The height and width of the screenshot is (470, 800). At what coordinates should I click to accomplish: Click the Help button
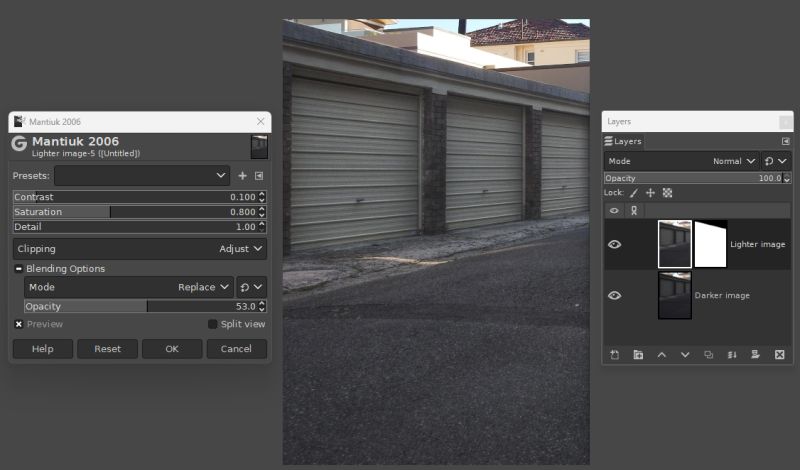coord(42,349)
